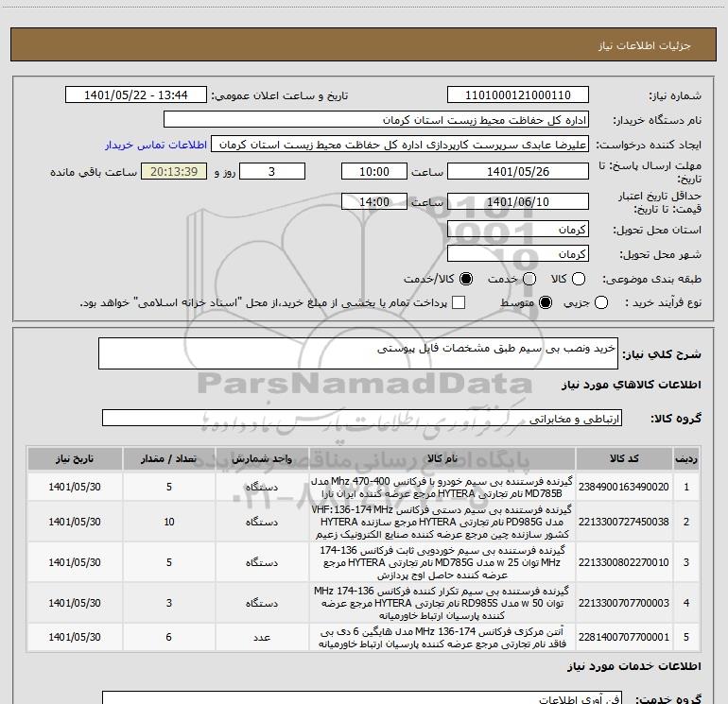728x704 pixels.
Task: Click the گروه کالا field ارتباطی و مخابراتی
Action: (x=362, y=418)
